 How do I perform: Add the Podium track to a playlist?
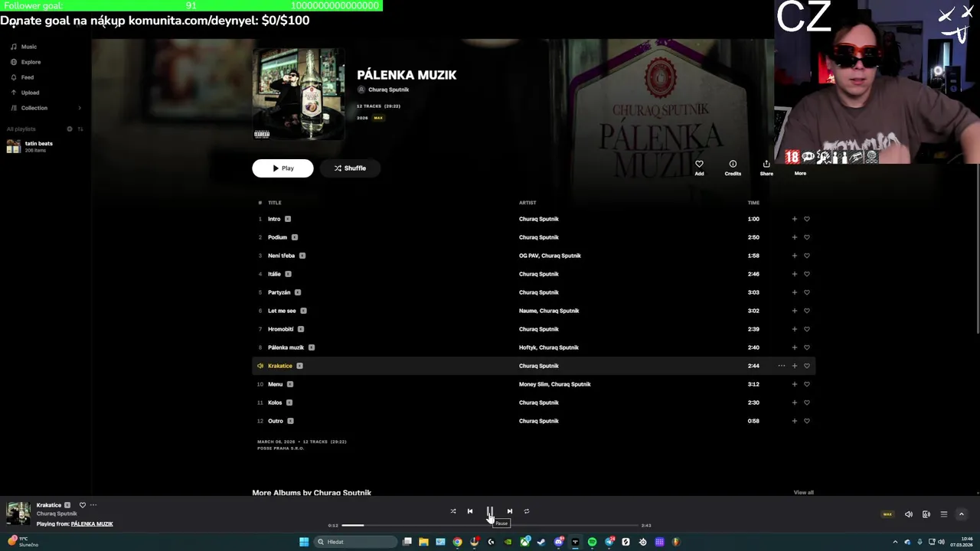coord(794,237)
